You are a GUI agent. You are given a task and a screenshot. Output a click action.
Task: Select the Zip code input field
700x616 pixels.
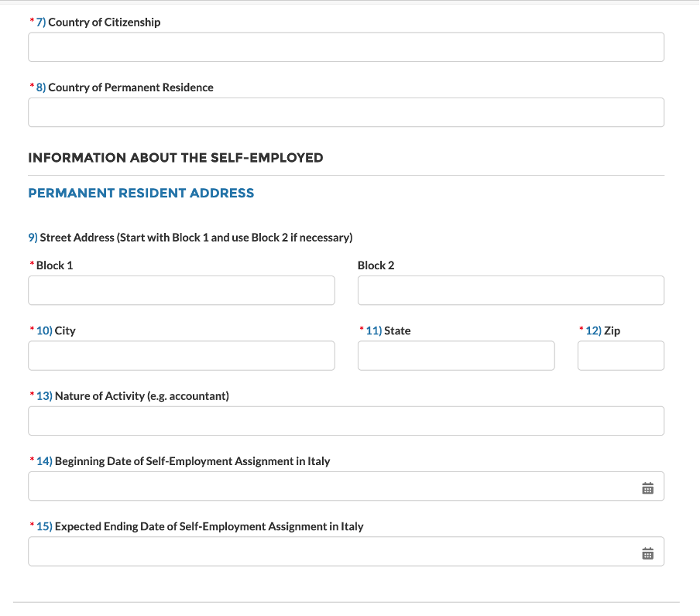[621, 355]
